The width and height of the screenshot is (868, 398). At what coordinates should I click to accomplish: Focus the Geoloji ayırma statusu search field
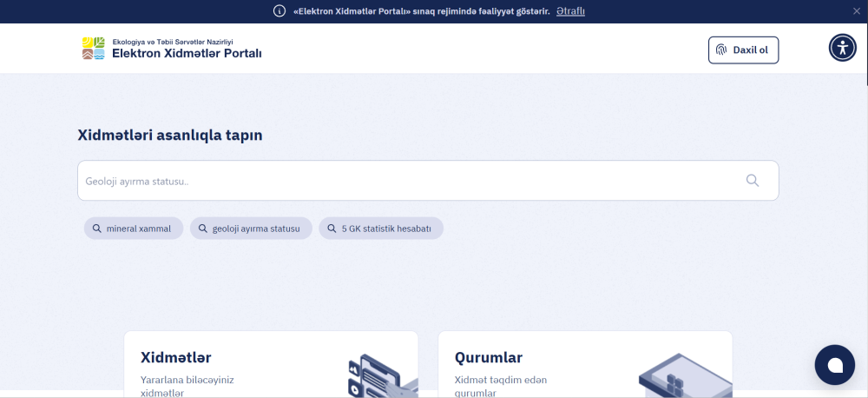(428, 181)
